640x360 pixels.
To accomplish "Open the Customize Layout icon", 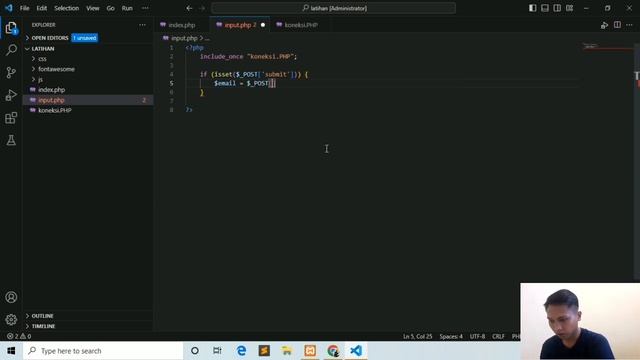I will (x=569, y=8).
